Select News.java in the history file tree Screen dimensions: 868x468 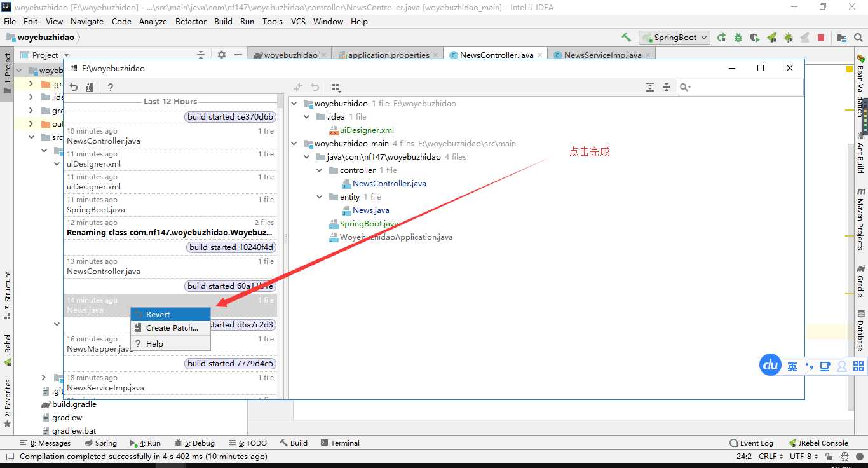point(371,210)
